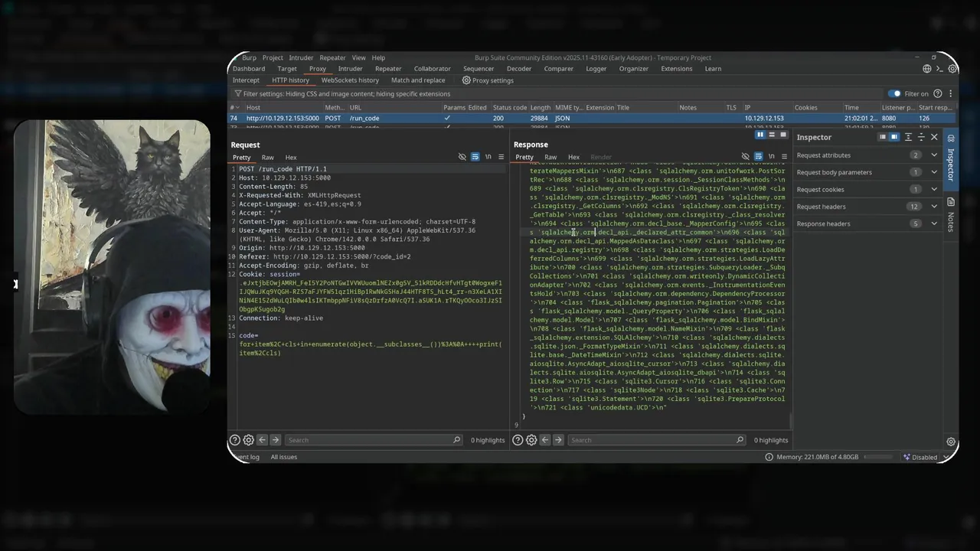Expand Request body parameters section
980x551 pixels.
tap(934, 172)
